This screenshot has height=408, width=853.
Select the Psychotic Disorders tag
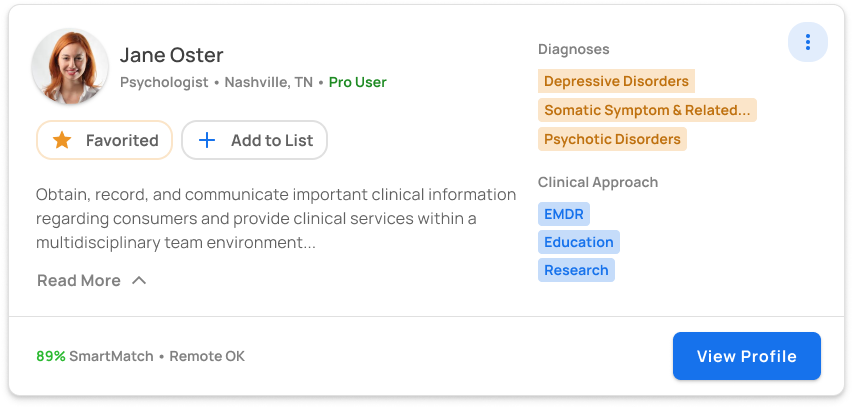point(612,139)
